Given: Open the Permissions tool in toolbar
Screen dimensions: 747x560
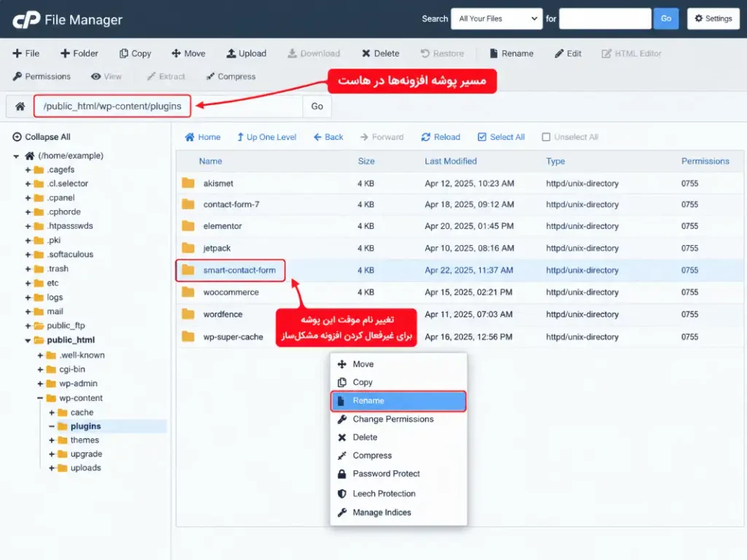Looking at the screenshot, I should (42, 76).
